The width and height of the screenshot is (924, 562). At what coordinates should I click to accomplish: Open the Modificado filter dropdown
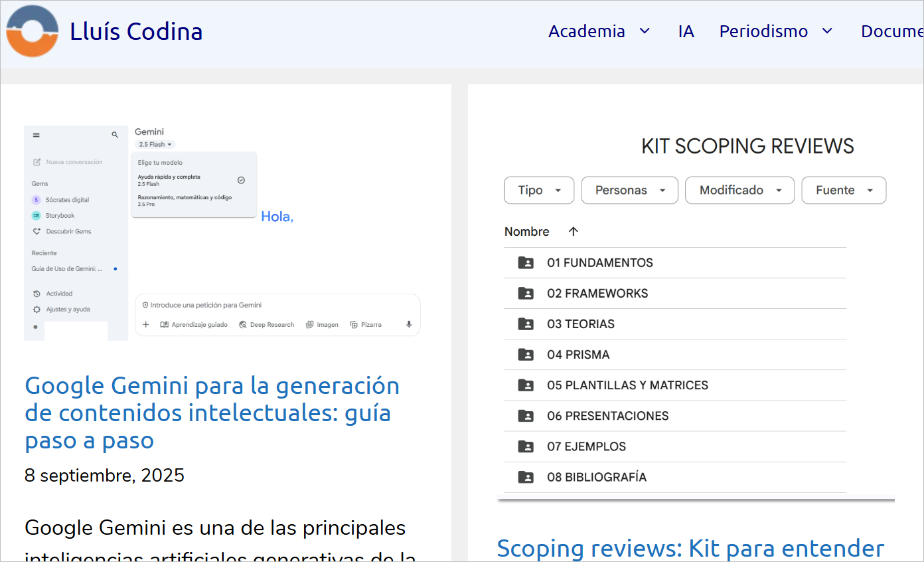coord(739,191)
